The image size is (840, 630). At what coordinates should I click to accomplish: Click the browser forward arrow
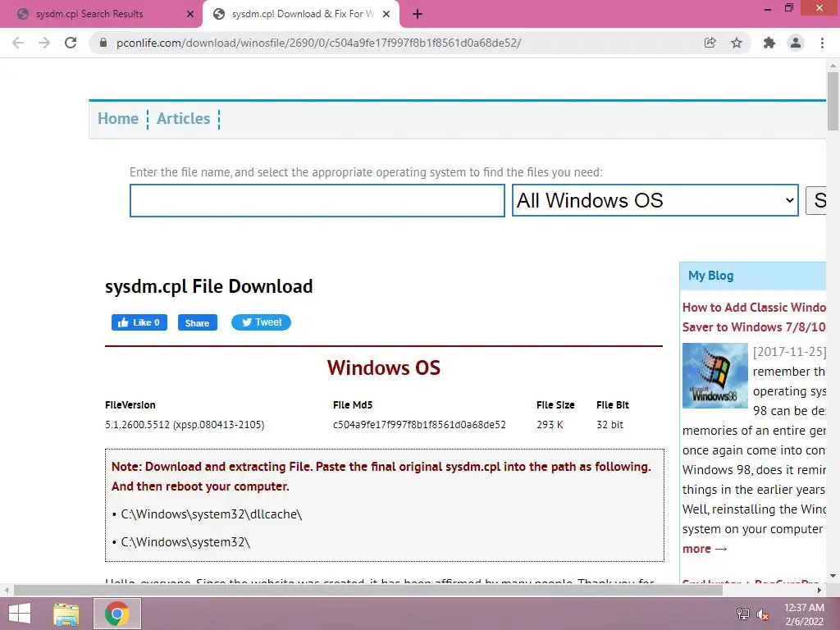[x=44, y=43]
